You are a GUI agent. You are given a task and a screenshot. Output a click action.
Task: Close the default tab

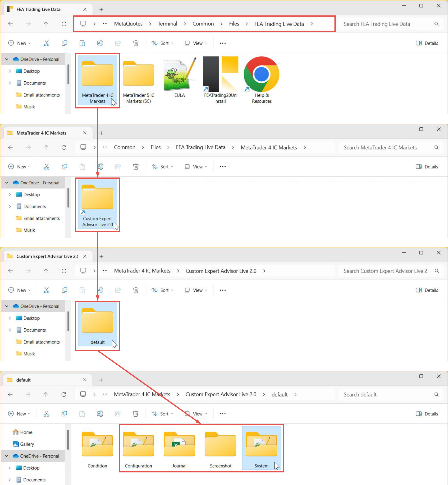click(x=84, y=380)
